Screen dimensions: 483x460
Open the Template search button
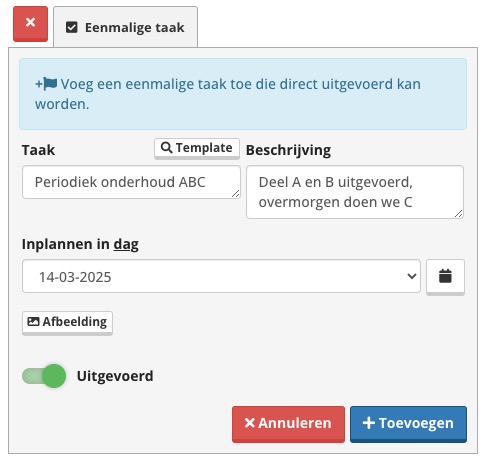click(x=197, y=148)
